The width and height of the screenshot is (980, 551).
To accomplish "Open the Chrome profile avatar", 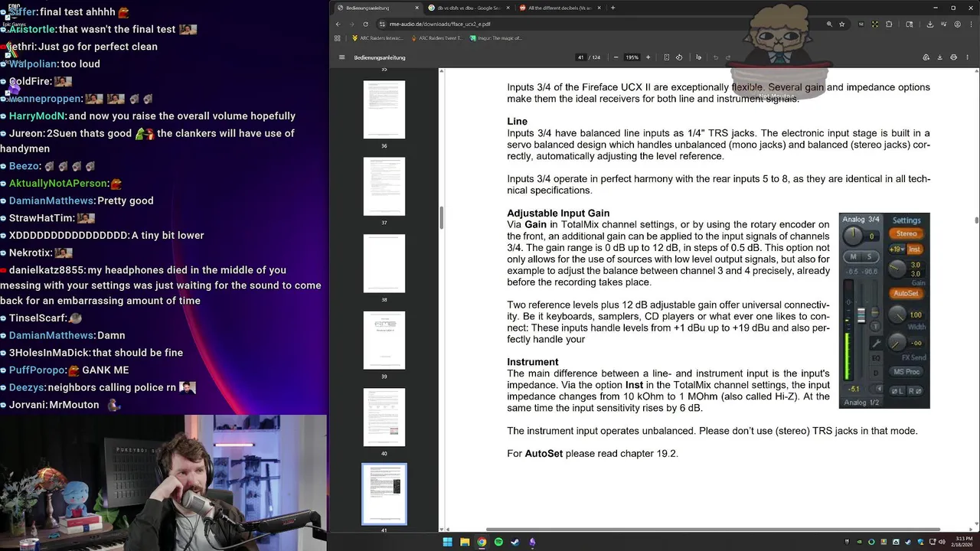I will (958, 24).
